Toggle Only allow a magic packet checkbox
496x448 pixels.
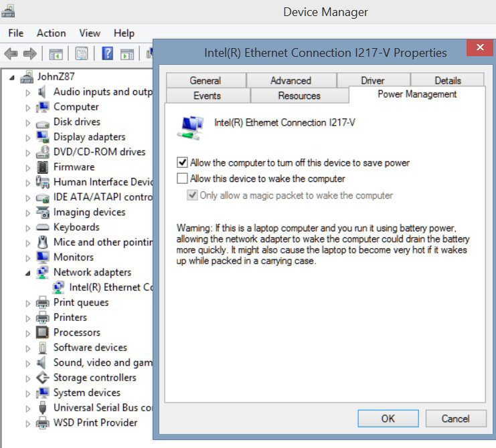tap(192, 195)
